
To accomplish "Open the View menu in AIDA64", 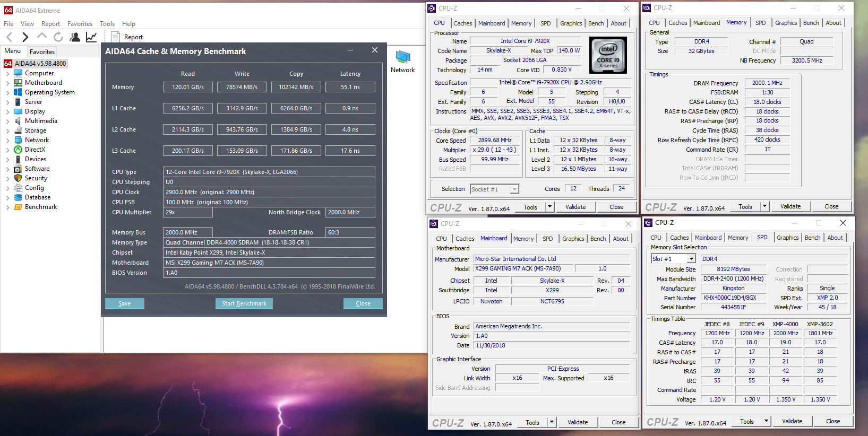I will 27,24.
